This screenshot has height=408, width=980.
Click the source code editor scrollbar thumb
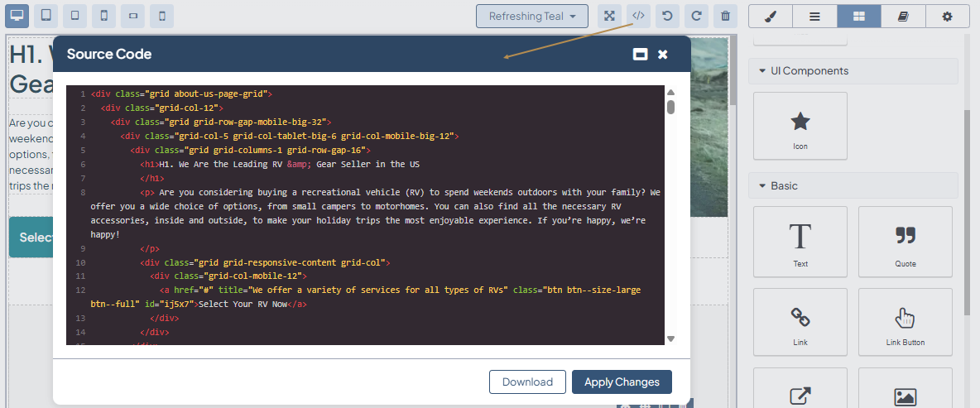pyautogui.click(x=670, y=107)
